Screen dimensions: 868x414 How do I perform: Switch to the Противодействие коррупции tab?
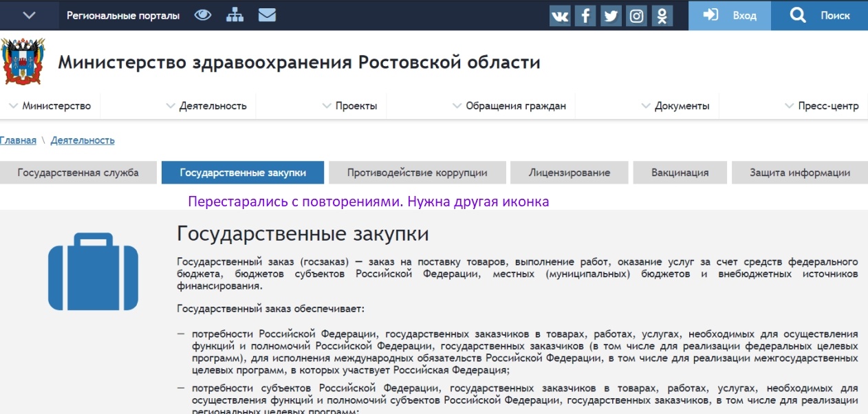coord(417,173)
